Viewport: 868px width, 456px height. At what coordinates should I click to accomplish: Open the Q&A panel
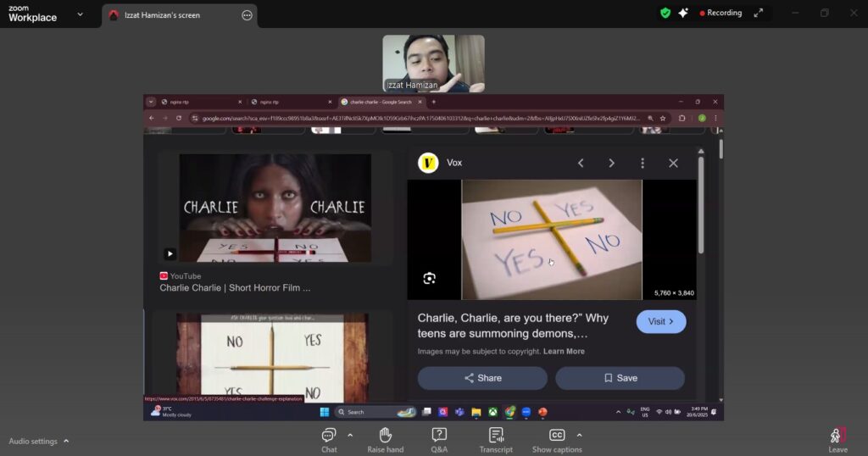click(x=439, y=441)
